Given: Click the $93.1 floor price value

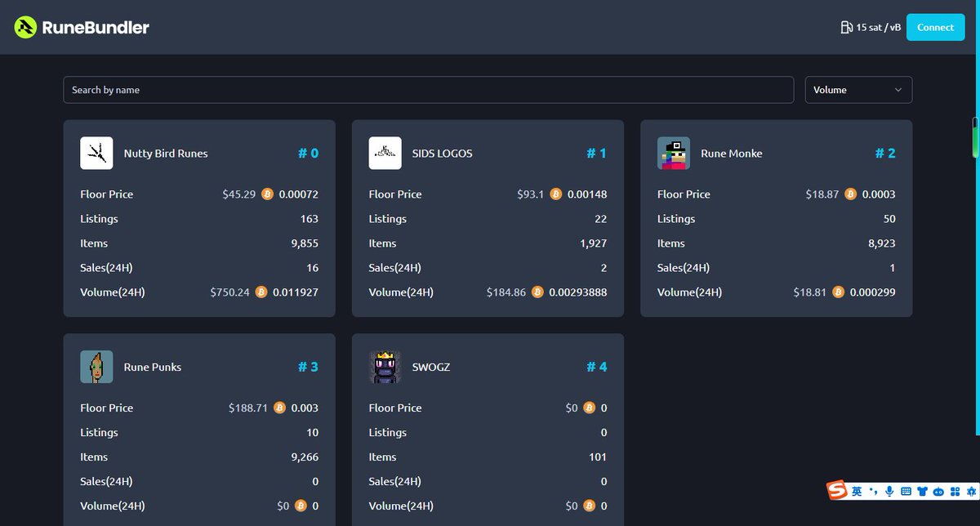Looking at the screenshot, I should pyautogui.click(x=531, y=194).
